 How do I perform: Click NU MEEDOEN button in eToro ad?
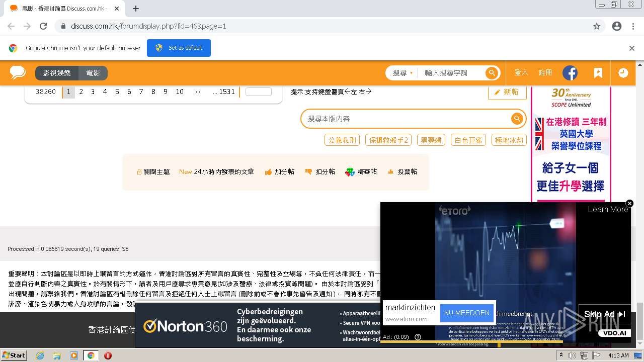tap(467, 313)
